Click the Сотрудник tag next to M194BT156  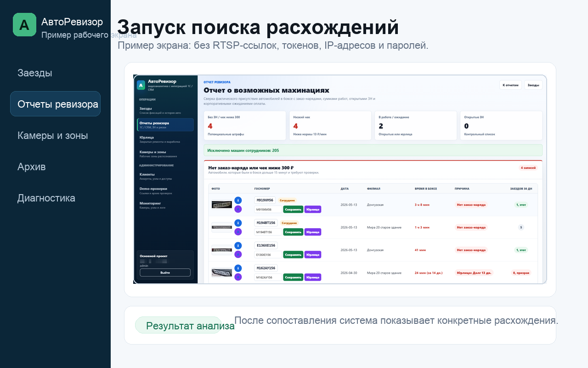[289, 223]
